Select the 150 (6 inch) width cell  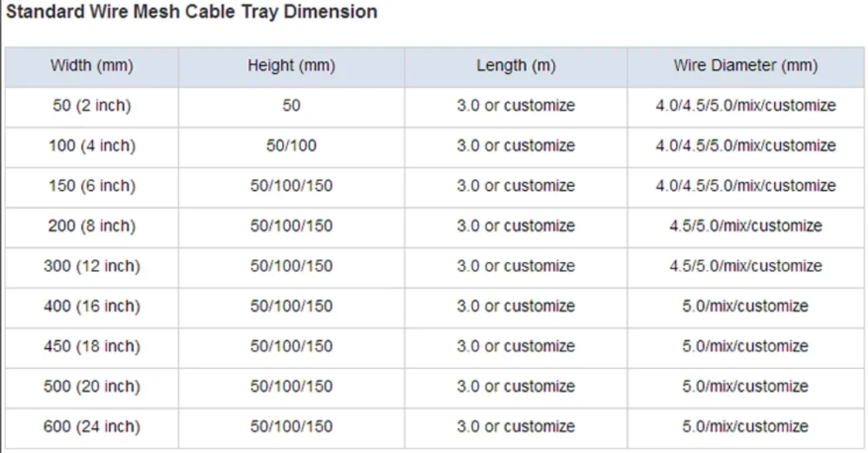point(91,186)
